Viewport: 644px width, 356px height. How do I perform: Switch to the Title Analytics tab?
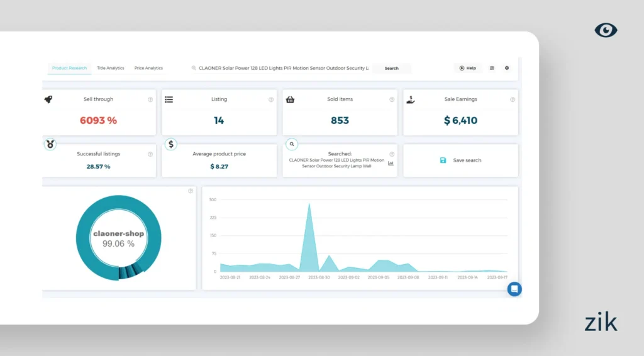(110, 68)
